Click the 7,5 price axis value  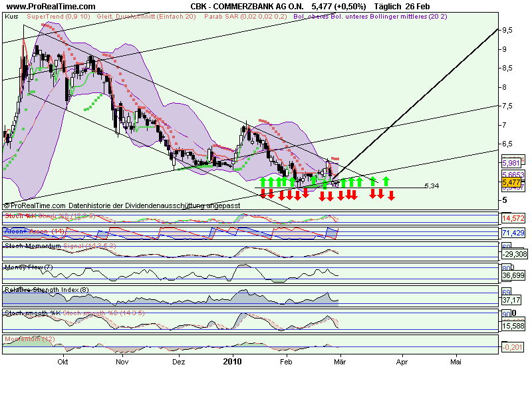[x=507, y=106]
